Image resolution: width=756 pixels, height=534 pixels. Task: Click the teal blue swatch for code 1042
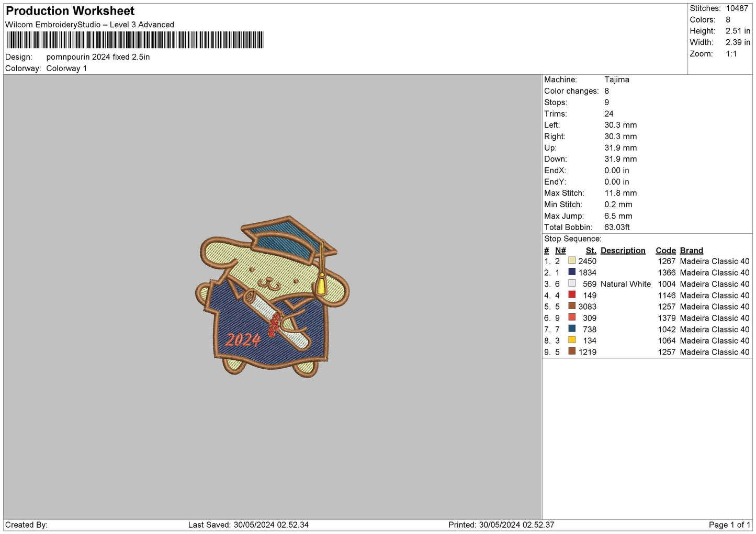(572, 329)
